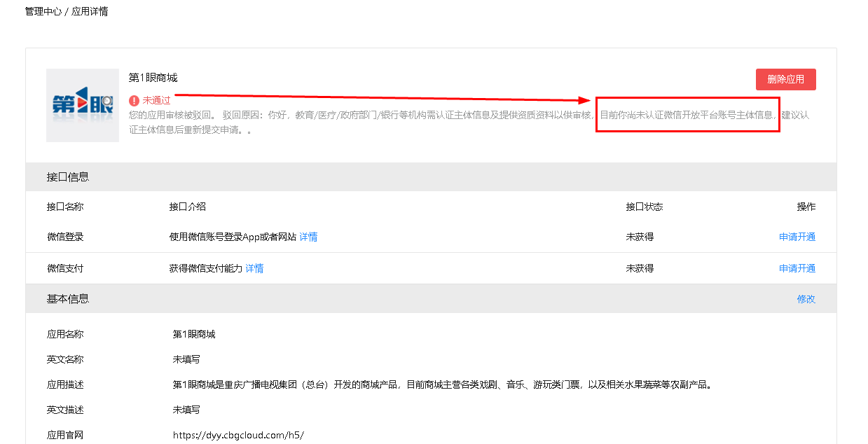Click the 第1眼 app logo thumbnail
The width and height of the screenshot is (868, 444).
(83, 105)
